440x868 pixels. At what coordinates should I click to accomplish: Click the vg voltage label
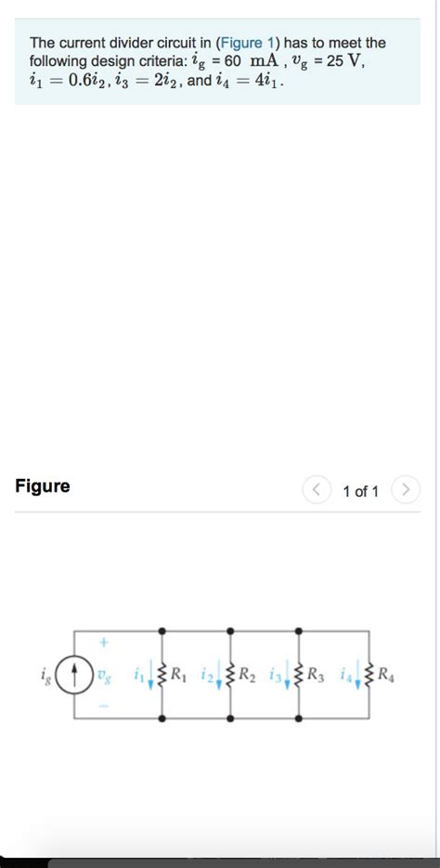tap(103, 675)
